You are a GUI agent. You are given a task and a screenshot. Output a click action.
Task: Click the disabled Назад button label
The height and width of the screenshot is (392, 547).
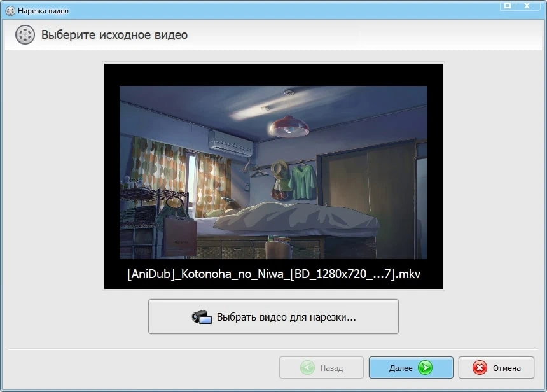[331, 368]
